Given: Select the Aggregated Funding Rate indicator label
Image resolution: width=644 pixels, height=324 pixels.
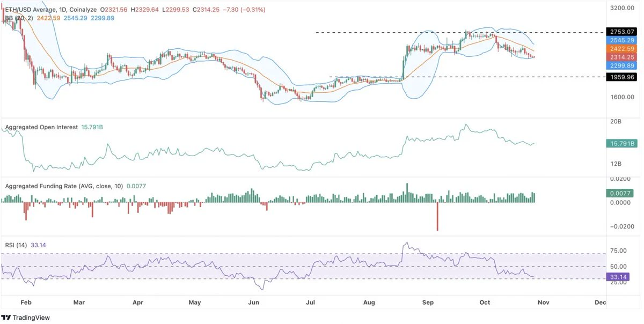Looking at the screenshot, I should 64,186.
